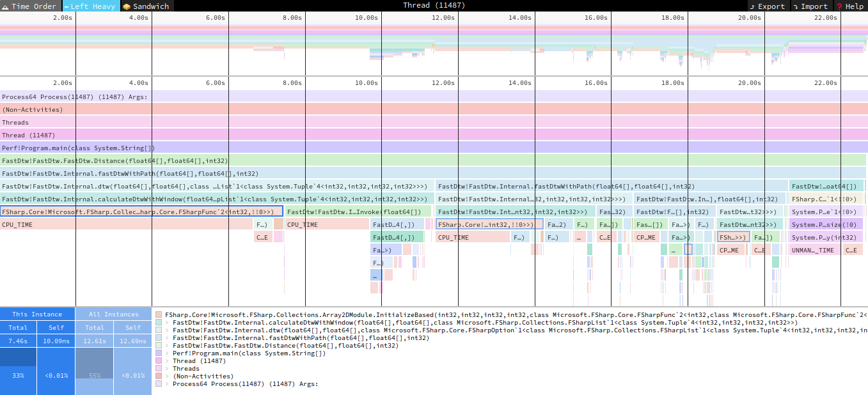Click the pink swatch next to Threads entry
Viewport: 868px width, 395px height.
pyautogui.click(x=159, y=368)
